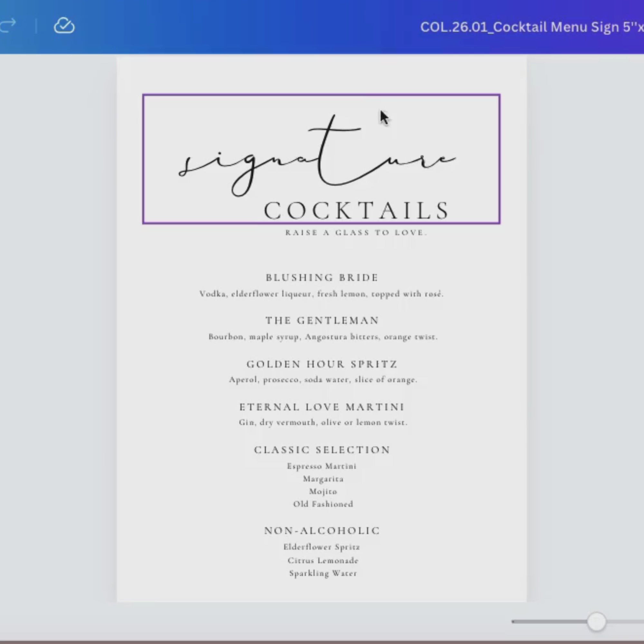Select 'NON-ALCOHOLIC' heading
Screen dimensions: 644x644
click(322, 531)
